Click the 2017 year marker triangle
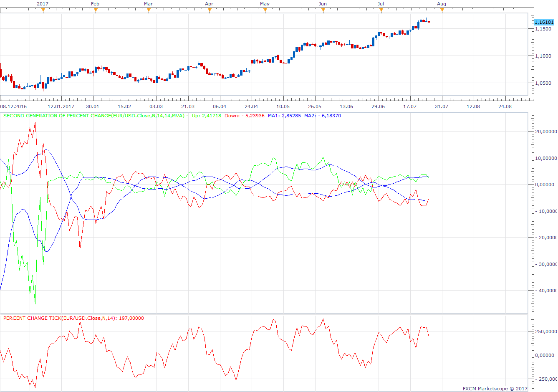The height and width of the screenshot is (392, 558). 43,10
